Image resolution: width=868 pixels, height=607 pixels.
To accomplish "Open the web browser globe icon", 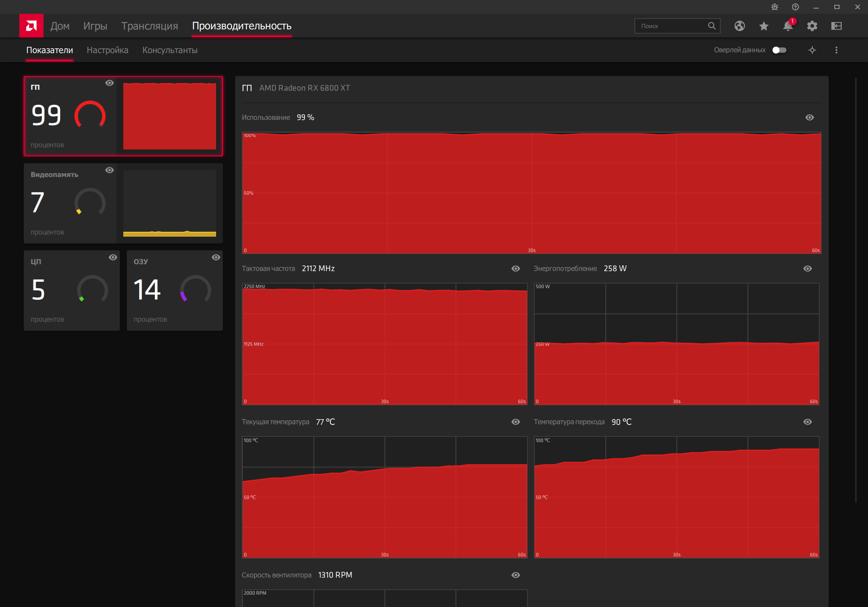I will (x=740, y=26).
